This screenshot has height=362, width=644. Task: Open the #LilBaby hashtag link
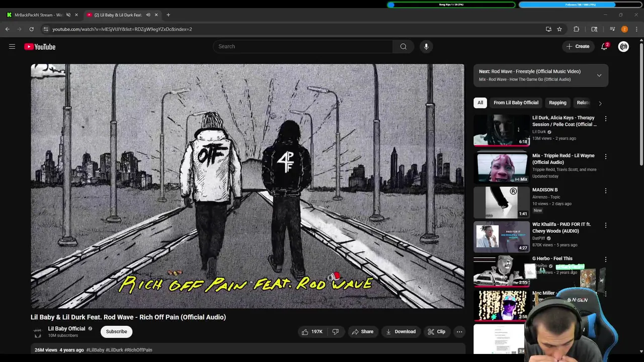pyautogui.click(x=95, y=350)
